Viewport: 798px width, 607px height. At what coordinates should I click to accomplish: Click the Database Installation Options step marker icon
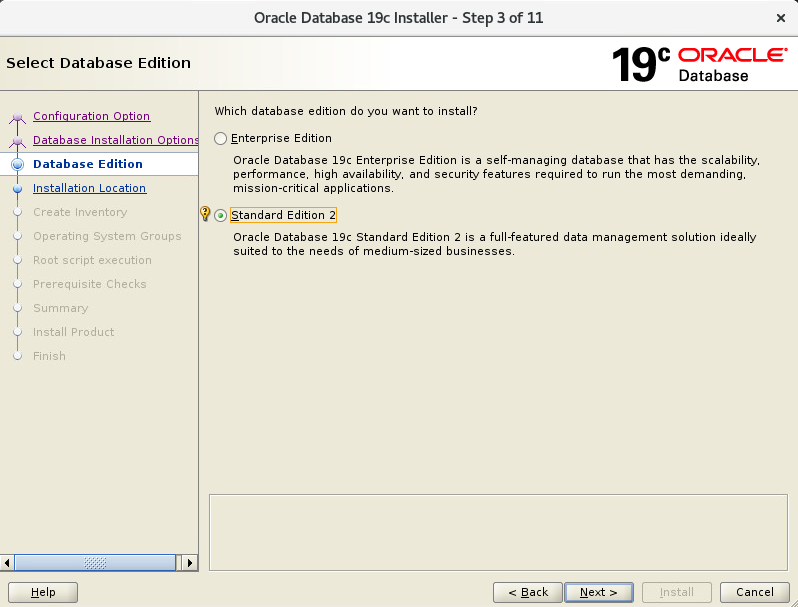click(18, 141)
